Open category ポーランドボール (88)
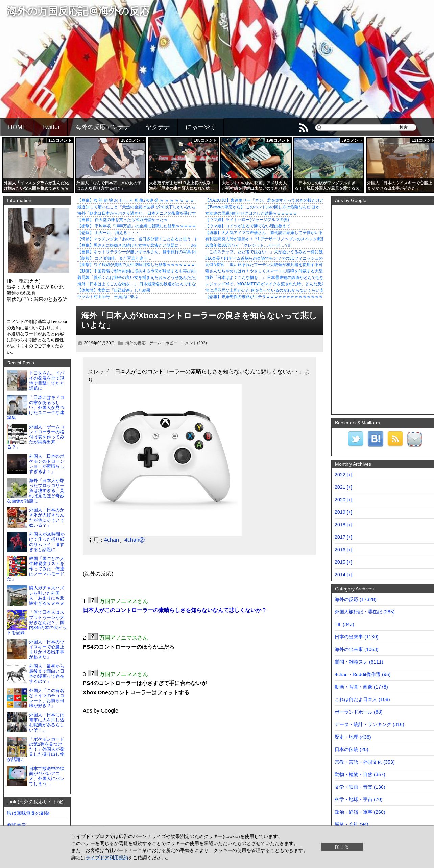 click(x=358, y=712)
